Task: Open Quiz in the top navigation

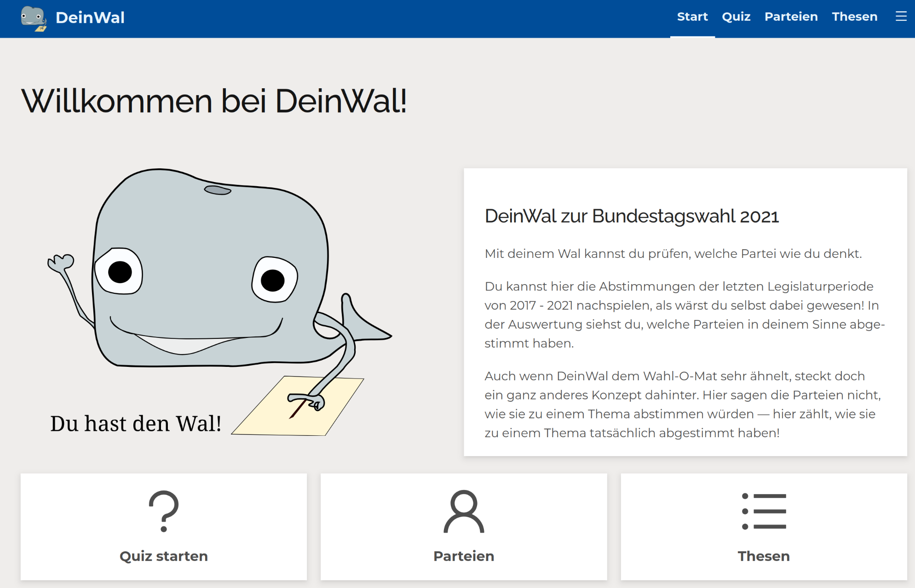Action: (x=736, y=17)
